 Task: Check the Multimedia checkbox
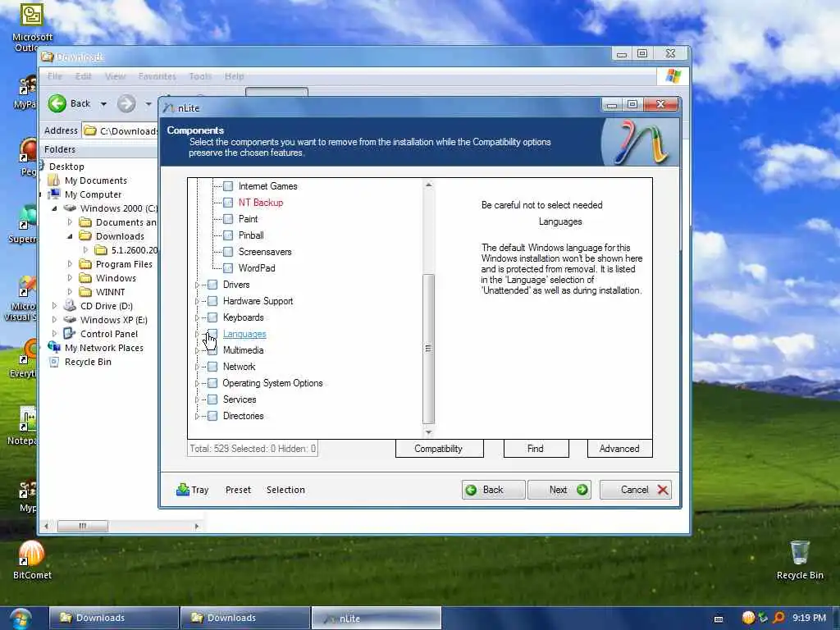(212, 350)
